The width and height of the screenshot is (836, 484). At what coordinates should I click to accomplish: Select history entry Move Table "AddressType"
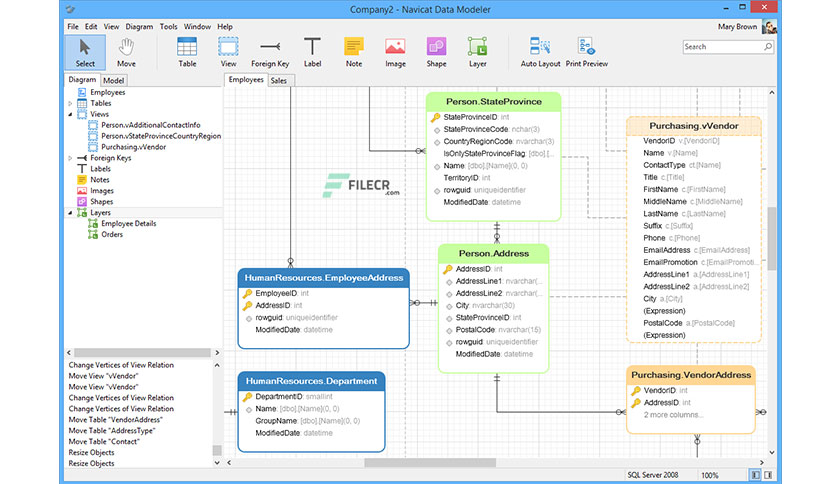(112, 431)
